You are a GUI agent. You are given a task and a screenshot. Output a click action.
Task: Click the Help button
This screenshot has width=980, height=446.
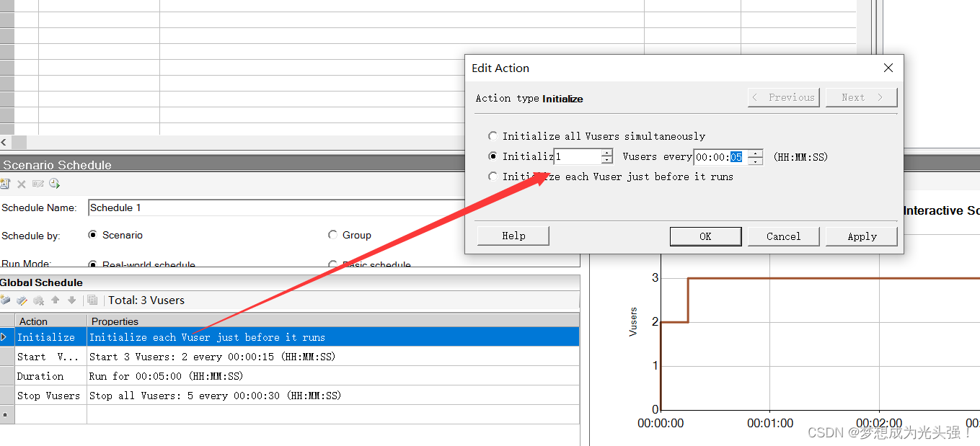click(x=513, y=236)
